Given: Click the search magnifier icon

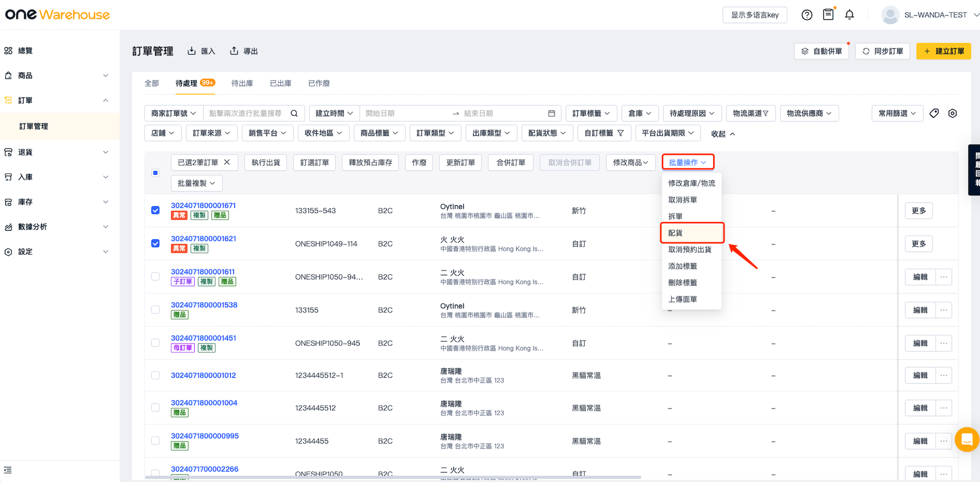Looking at the screenshot, I should coord(294,113).
